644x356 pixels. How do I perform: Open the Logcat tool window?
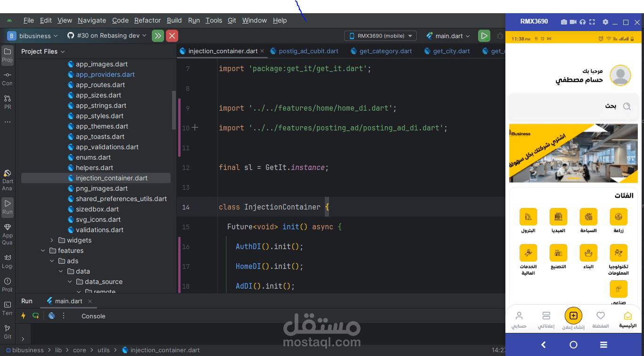[8, 261]
